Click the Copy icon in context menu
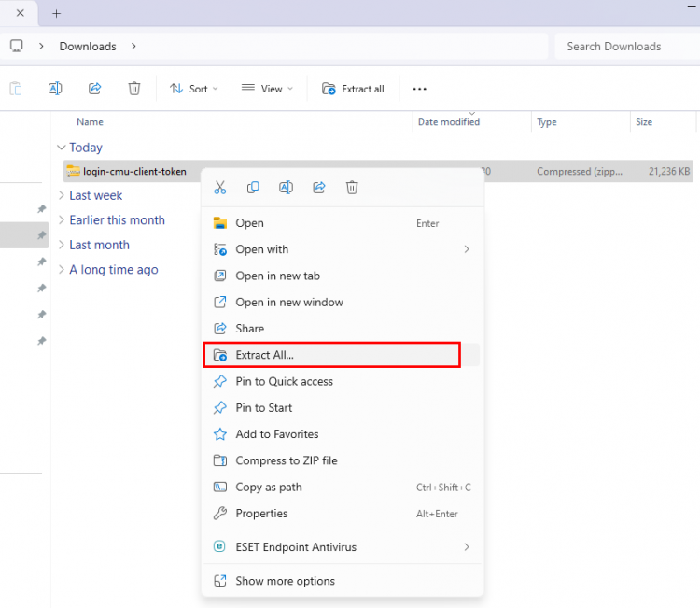The image size is (700, 608). pos(253,188)
